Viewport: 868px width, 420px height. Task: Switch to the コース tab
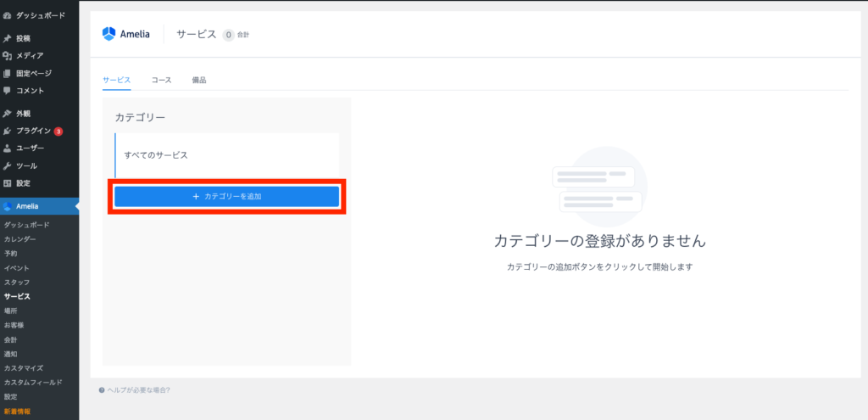tap(161, 81)
